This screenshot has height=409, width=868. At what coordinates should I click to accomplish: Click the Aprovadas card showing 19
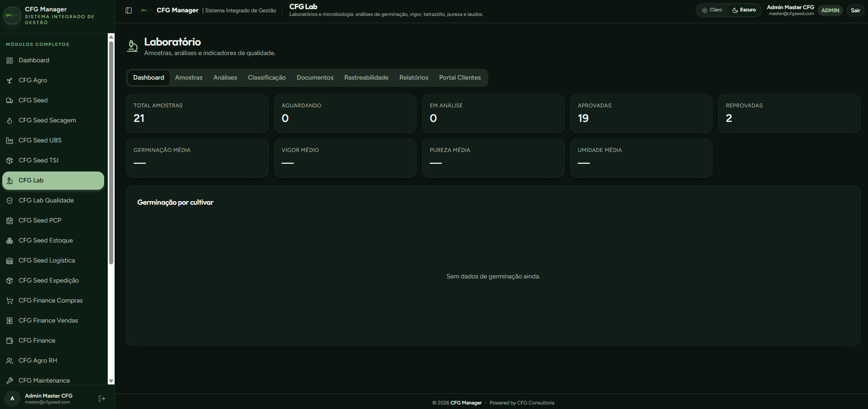641,114
